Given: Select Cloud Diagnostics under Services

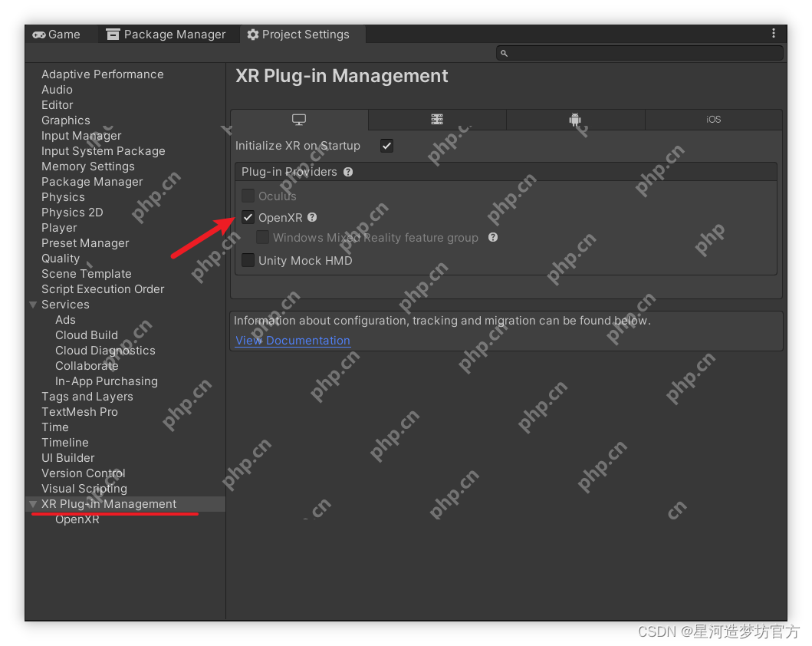Looking at the screenshot, I should click(105, 351).
